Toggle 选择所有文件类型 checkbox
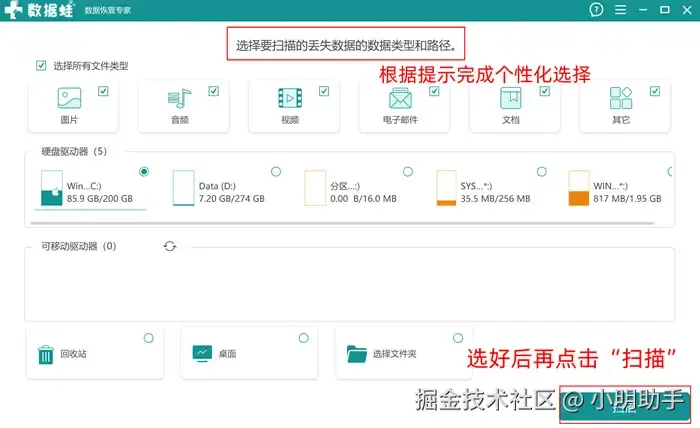700x428 pixels. click(x=41, y=66)
